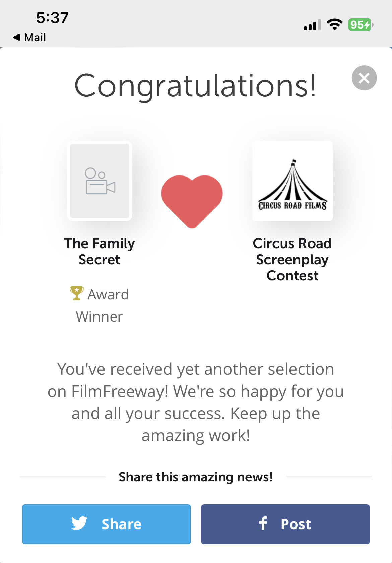Tap the back arrow to Mail
Screen dimensions: 392x563
click(x=17, y=37)
